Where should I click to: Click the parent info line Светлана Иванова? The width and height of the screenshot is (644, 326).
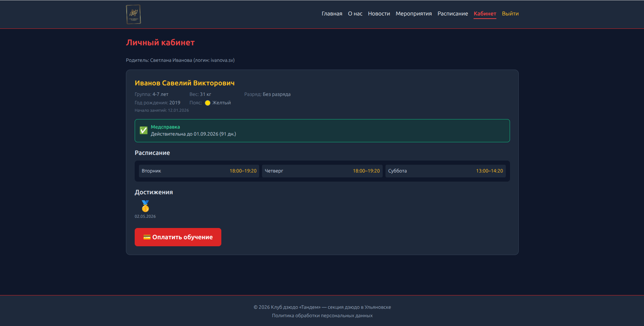pos(180,60)
